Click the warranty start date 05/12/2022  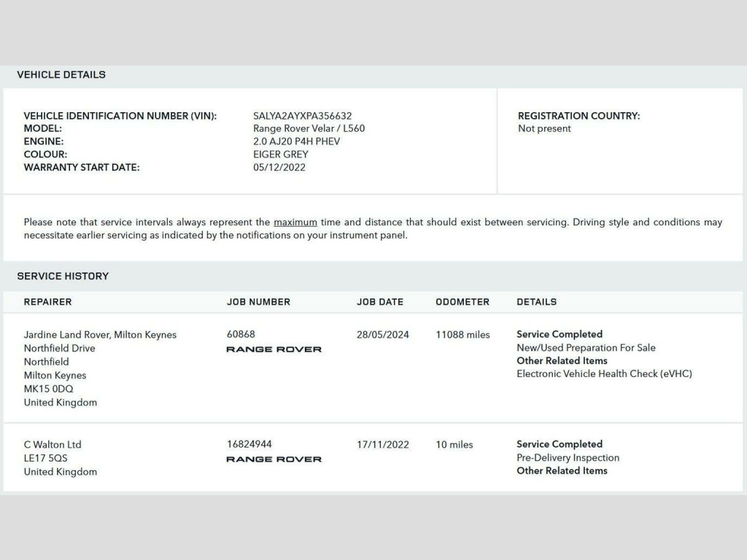coord(279,168)
